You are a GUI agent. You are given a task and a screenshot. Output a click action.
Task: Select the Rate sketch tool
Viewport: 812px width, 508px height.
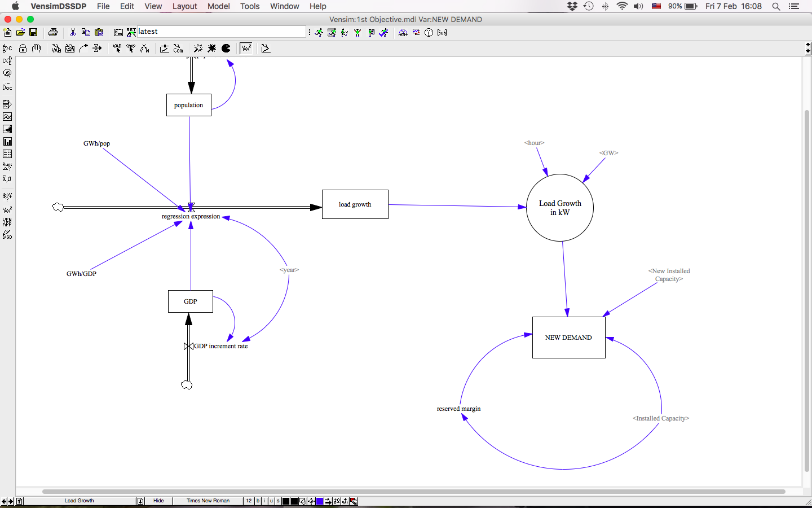pyautogui.click(x=97, y=49)
